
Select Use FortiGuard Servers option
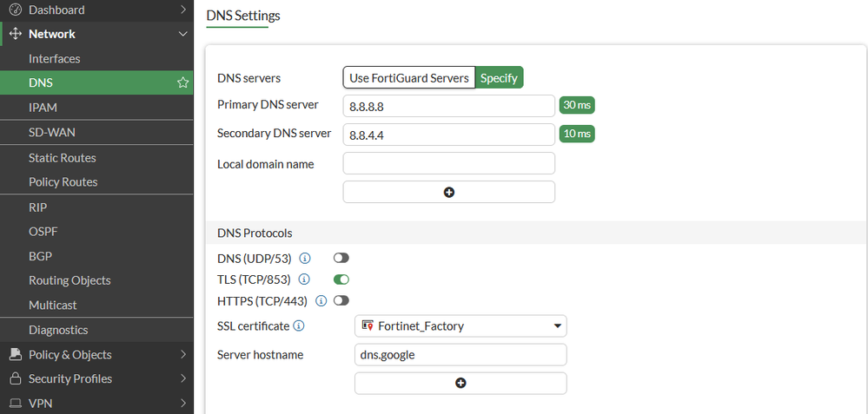tap(409, 78)
